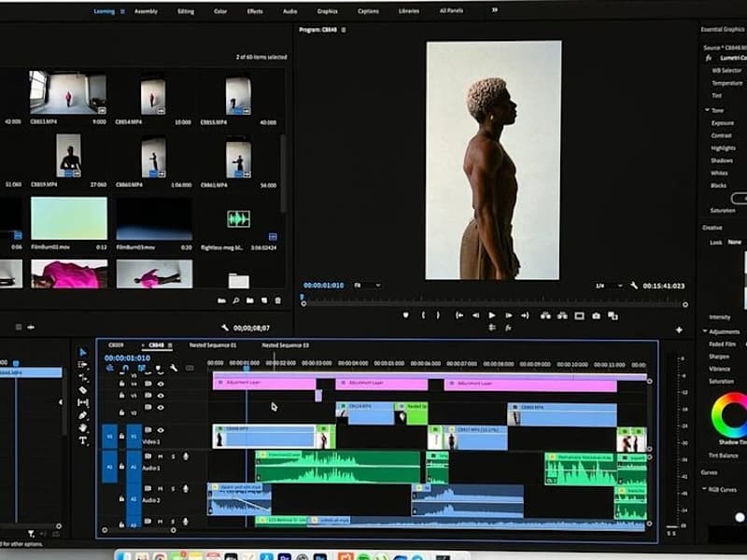The image size is (747, 560).
Task: Open the C8009 timeline tab
Action: click(x=116, y=344)
